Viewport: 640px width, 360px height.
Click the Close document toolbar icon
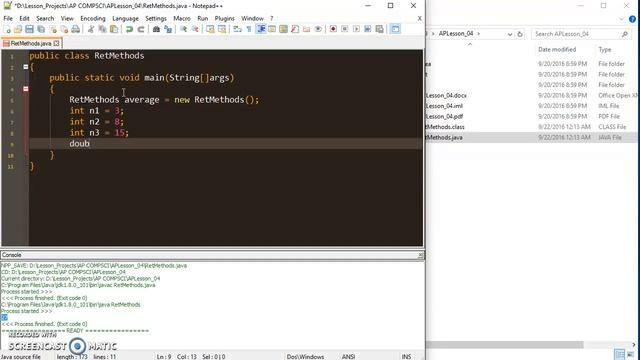pos(53,29)
